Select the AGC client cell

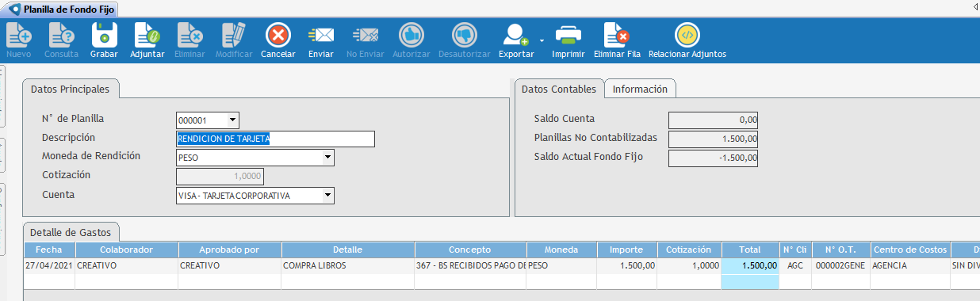(796, 265)
